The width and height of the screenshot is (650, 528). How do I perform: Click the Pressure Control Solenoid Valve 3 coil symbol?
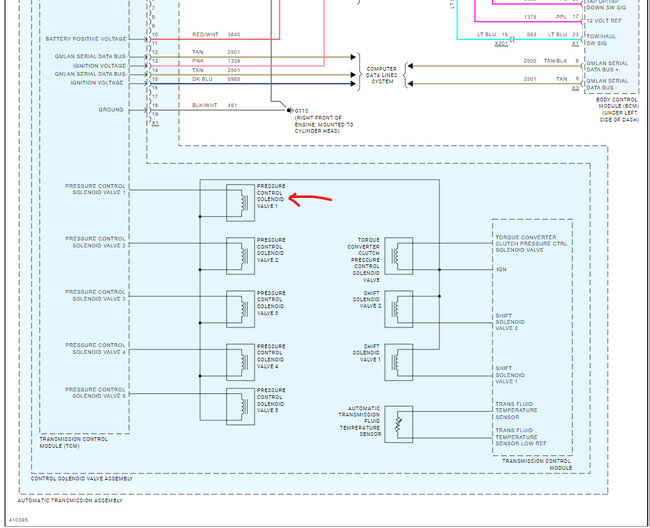tap(240, 309)
